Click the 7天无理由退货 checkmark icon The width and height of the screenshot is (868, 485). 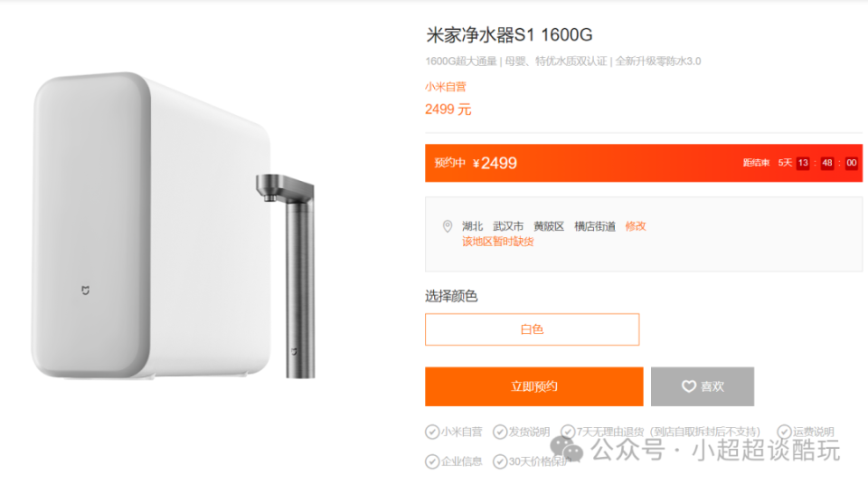pos(568,432)
